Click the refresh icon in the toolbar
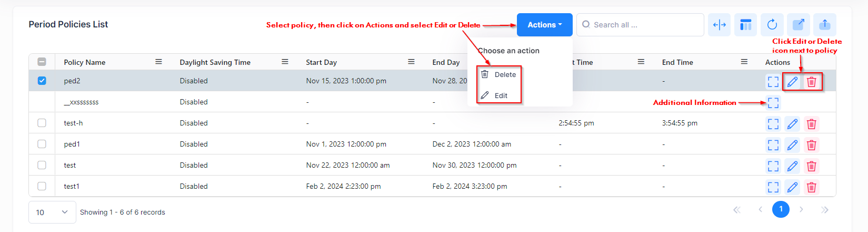Viewport: 868px width, 232px height. pos(772,25)
